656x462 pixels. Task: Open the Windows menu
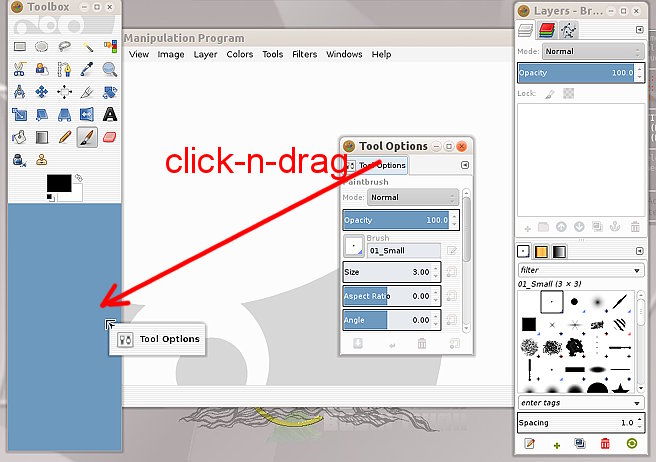[x=344, y=54]
